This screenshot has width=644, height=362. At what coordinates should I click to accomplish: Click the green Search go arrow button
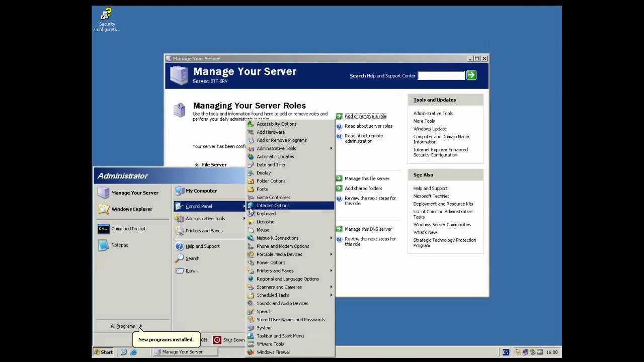[471, 75]
